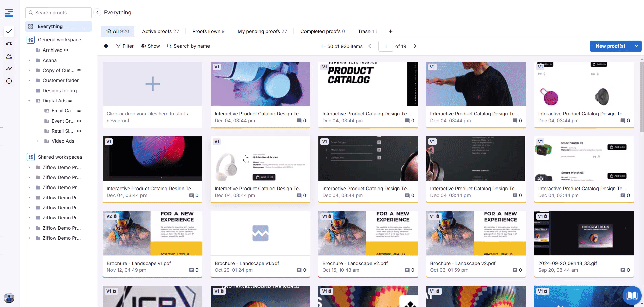Click the circled plus icon in the left rail

(x=9, y=81)
